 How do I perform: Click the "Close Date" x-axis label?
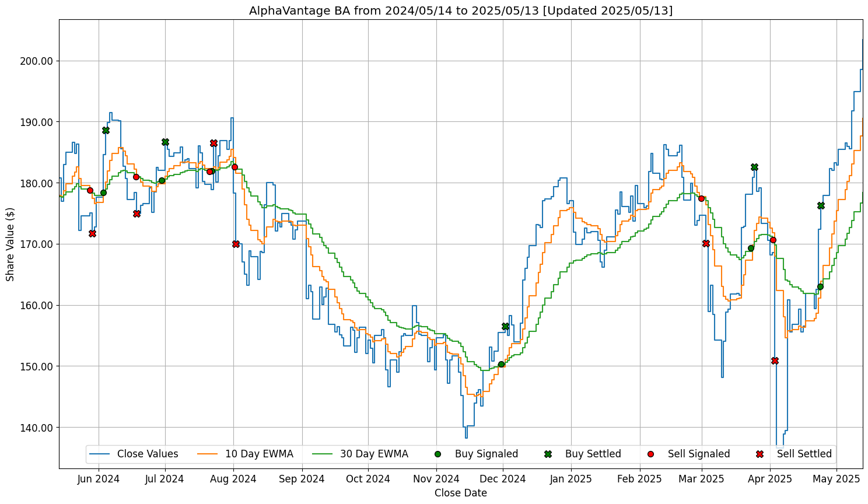(x=461, y=493)
